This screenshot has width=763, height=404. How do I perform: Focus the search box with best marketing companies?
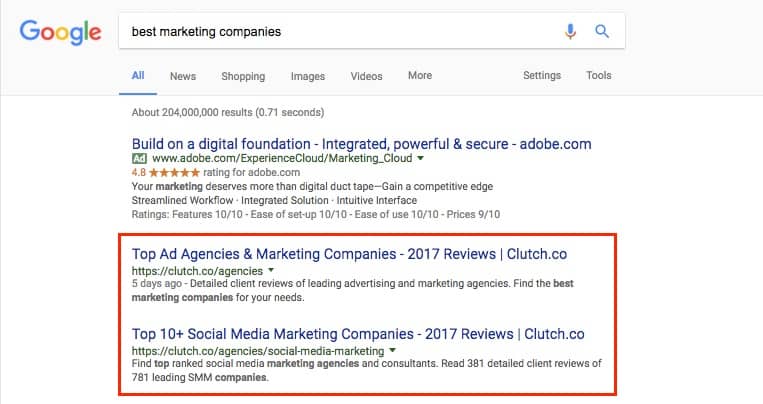click(341, 32)
